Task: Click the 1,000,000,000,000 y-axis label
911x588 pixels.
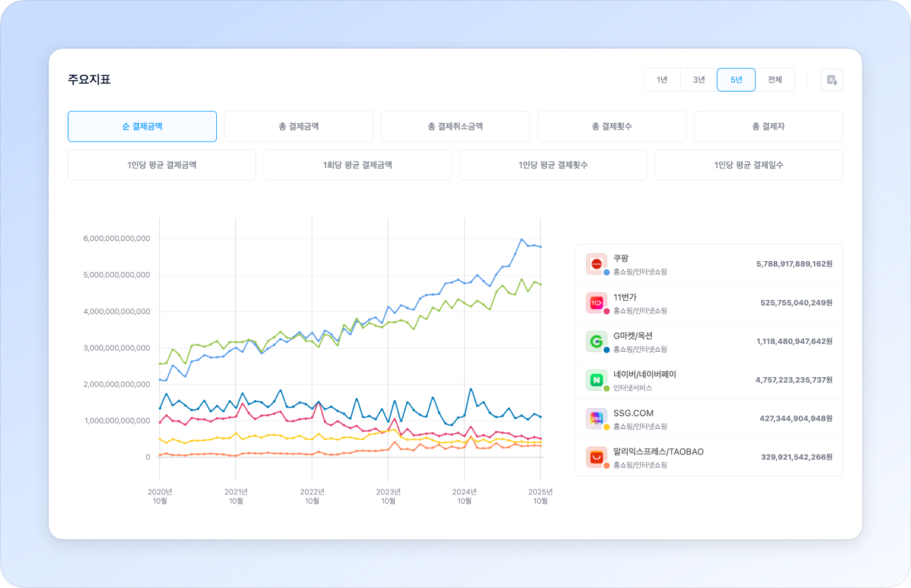Action: [x=117, y=421]
